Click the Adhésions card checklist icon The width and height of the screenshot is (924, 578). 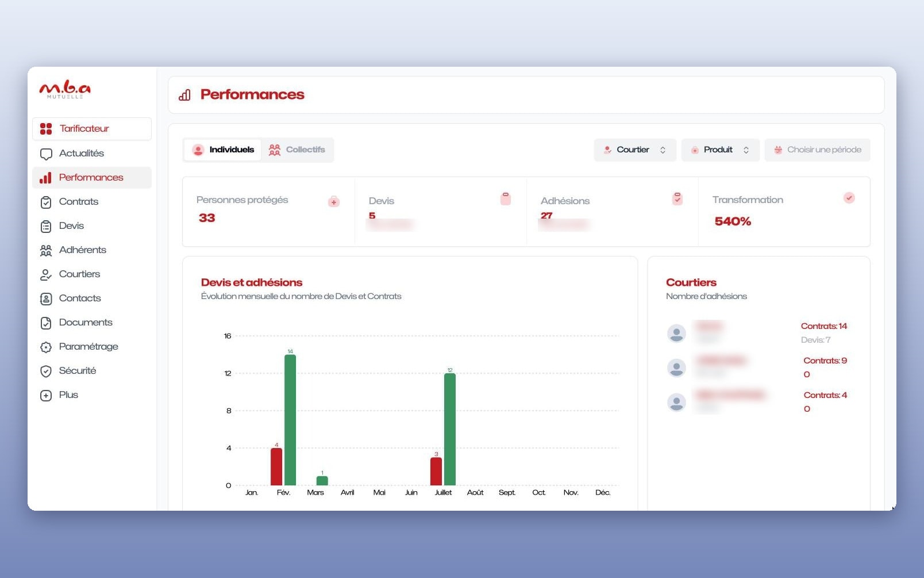coord(677,198)
